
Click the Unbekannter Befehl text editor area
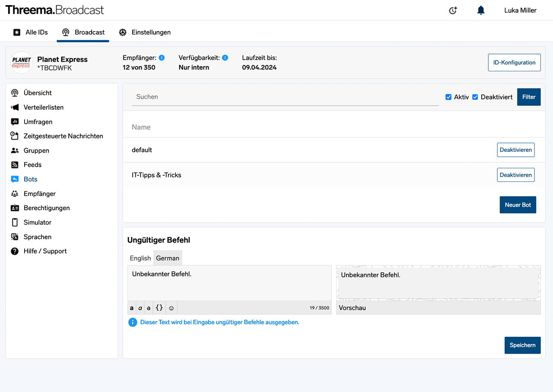(x=229, y=283)
